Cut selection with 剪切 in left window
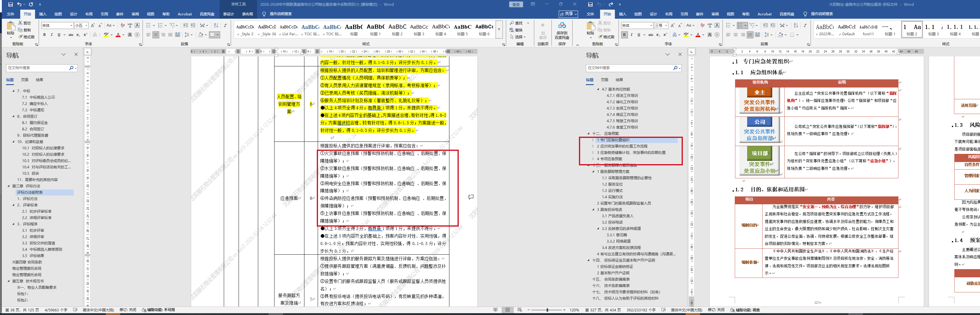 point(24,23)
